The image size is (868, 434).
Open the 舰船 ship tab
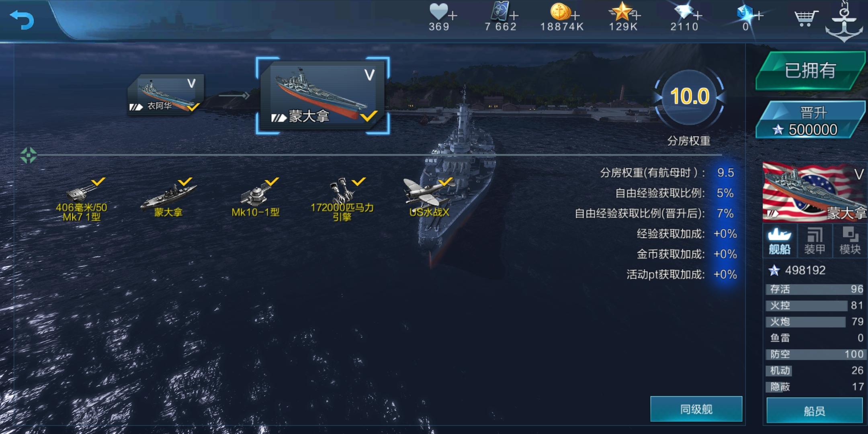(x=780, y=241)
